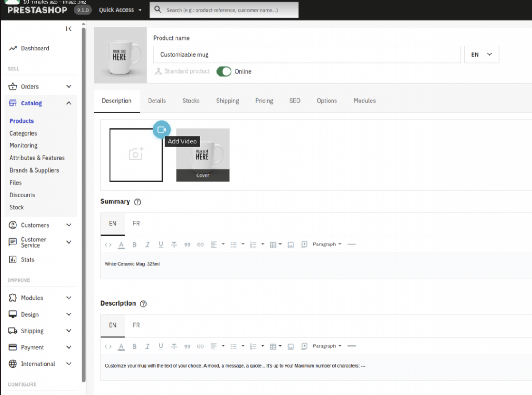The image size is (532, 395).
Task: Apply italic in the Description editor toolbar
Action: pos(148,346)
